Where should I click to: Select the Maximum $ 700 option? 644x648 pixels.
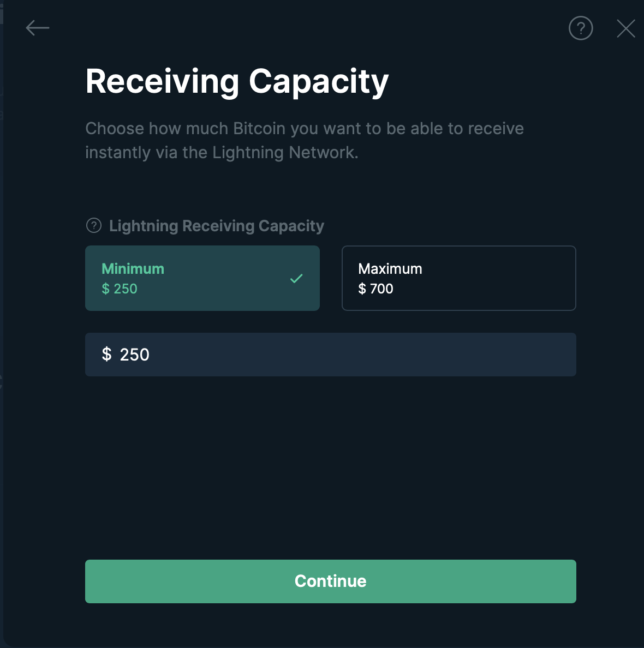[x=458, y=278]
